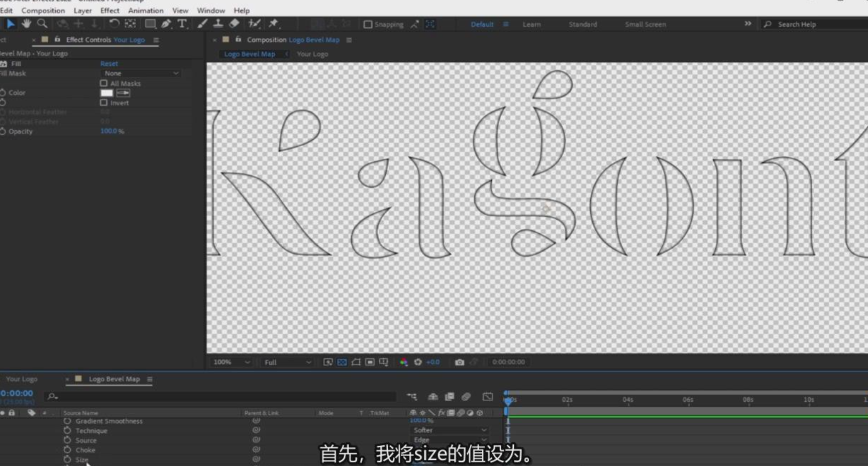Select the Puppet Pin tool
868x466 pixels.
point(273,24)
